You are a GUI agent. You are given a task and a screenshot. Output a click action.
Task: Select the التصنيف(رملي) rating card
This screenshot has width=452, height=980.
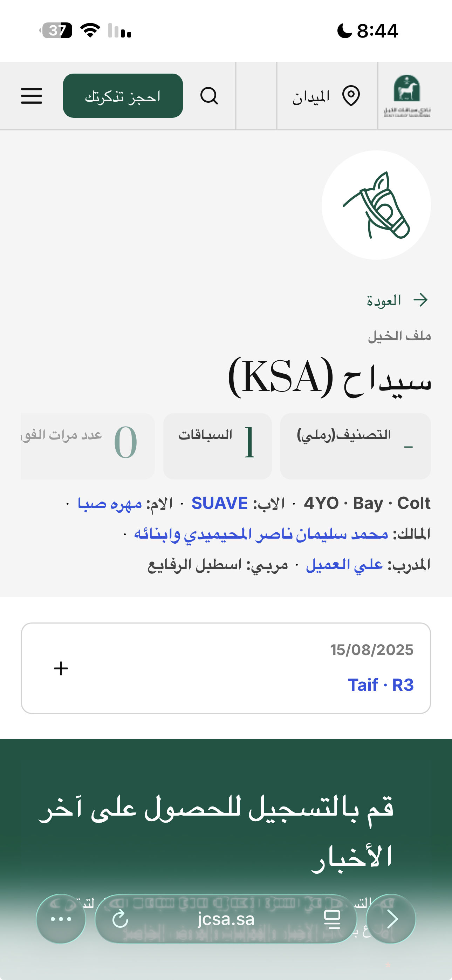point(355,446)
